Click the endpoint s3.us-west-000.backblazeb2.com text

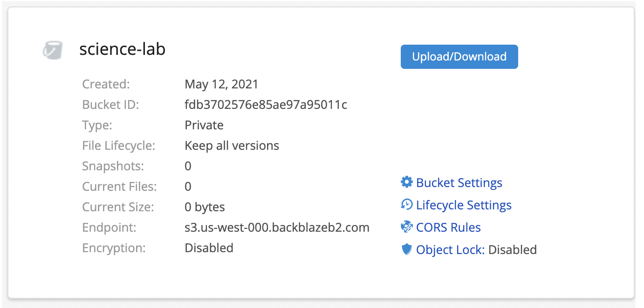[x=277, y=228]
